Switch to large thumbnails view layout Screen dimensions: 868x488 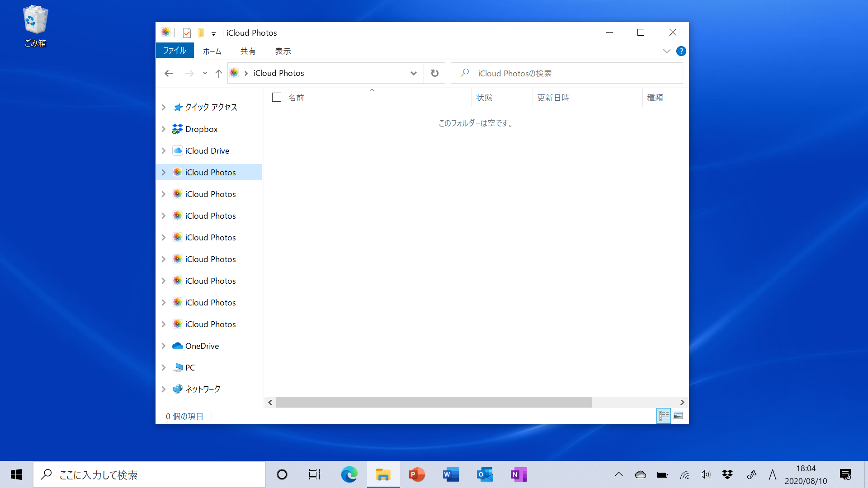(678, 416)
